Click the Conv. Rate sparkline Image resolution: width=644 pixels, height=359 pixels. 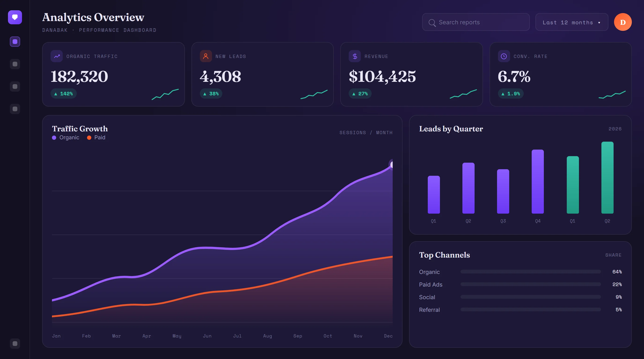[x=612, y=95]
